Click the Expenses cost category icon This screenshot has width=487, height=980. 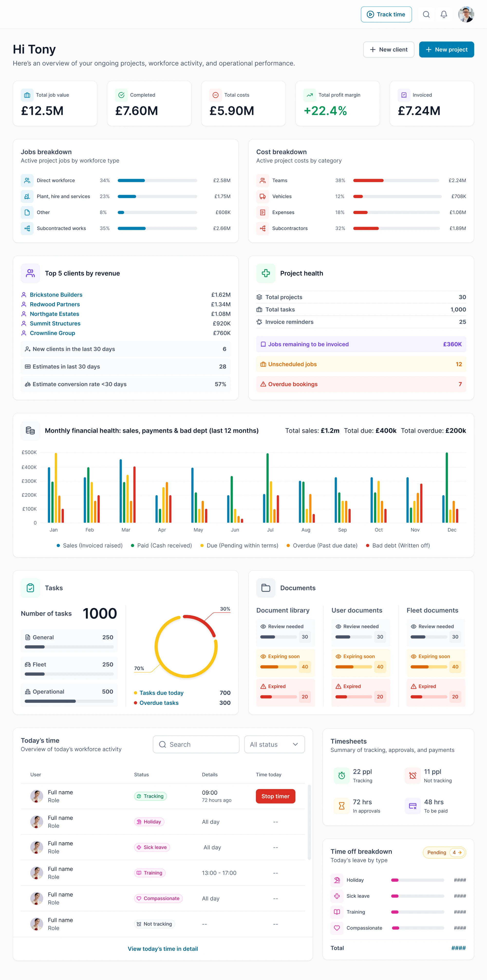pos(262,212)
